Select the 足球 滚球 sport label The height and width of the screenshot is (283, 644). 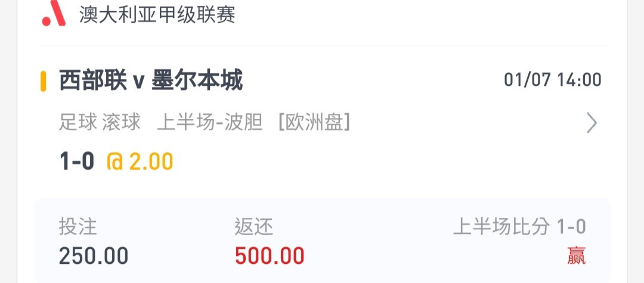[x=100, y=122]
